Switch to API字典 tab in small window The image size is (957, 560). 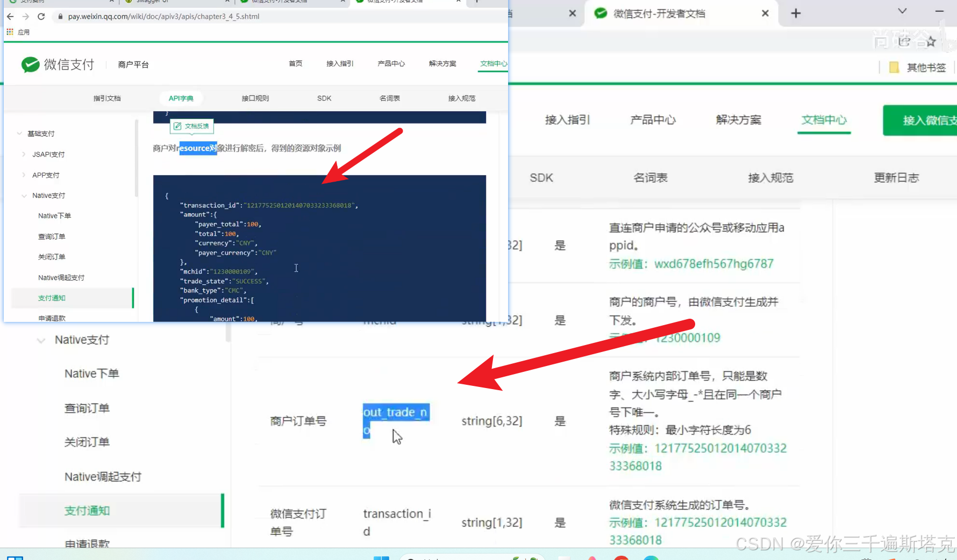click(181, 98)
